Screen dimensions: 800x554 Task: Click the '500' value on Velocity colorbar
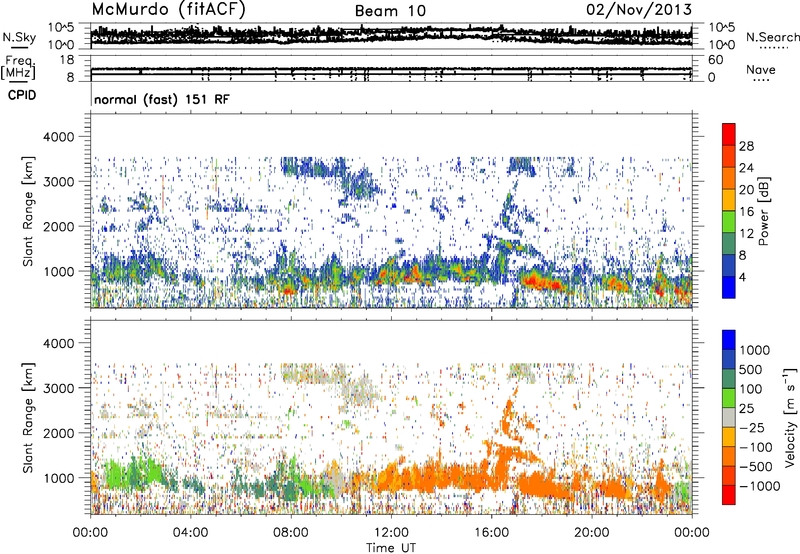point(752,369)
